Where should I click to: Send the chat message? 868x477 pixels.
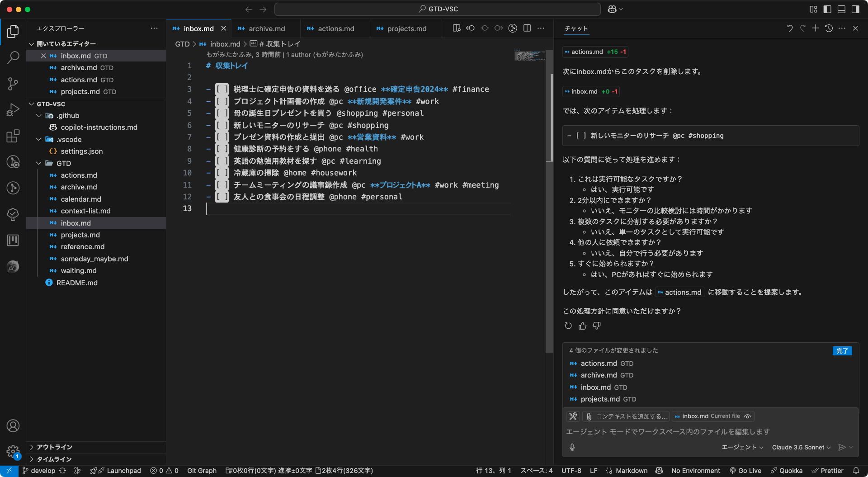coord(842,447)
